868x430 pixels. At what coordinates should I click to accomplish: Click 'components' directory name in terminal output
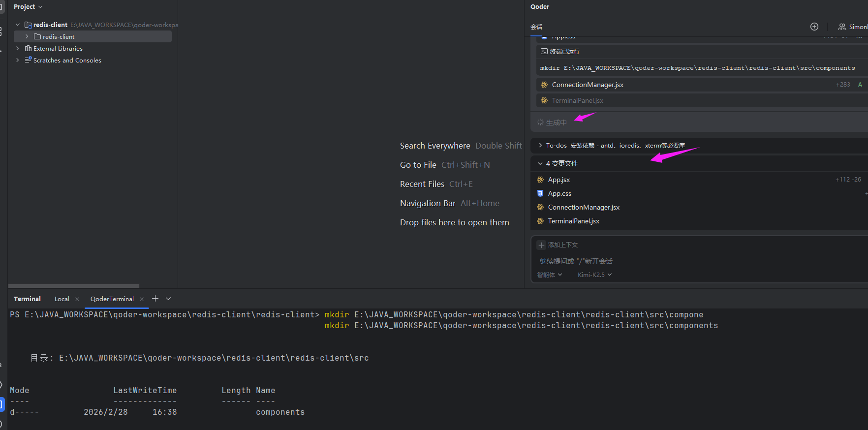[x=280, y=412]
